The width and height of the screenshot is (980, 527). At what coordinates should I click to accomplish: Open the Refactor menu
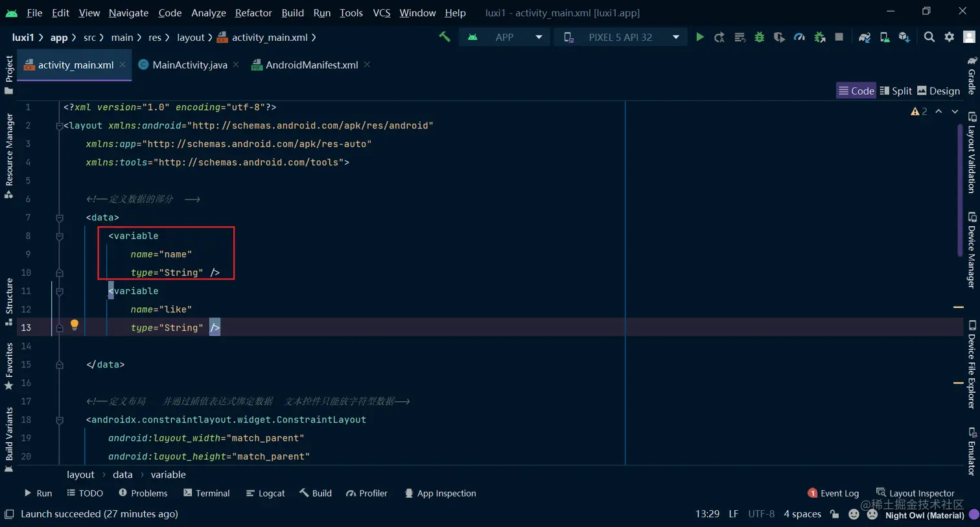pyautogui.click(x=253, y=13)
